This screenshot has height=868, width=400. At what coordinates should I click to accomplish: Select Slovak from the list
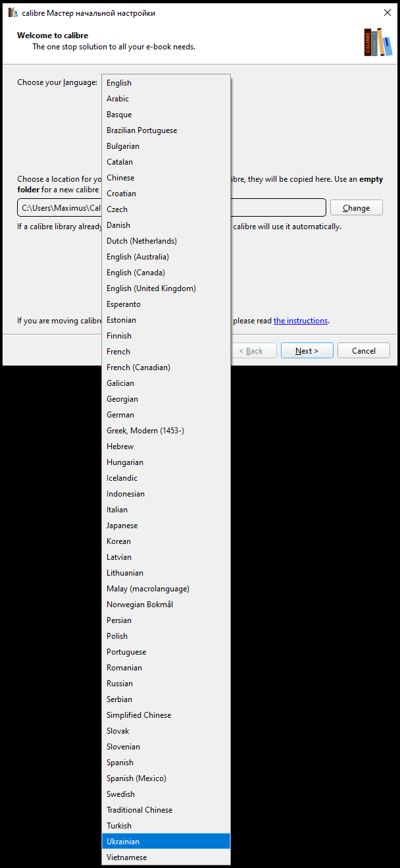click(x=166, y=731)
